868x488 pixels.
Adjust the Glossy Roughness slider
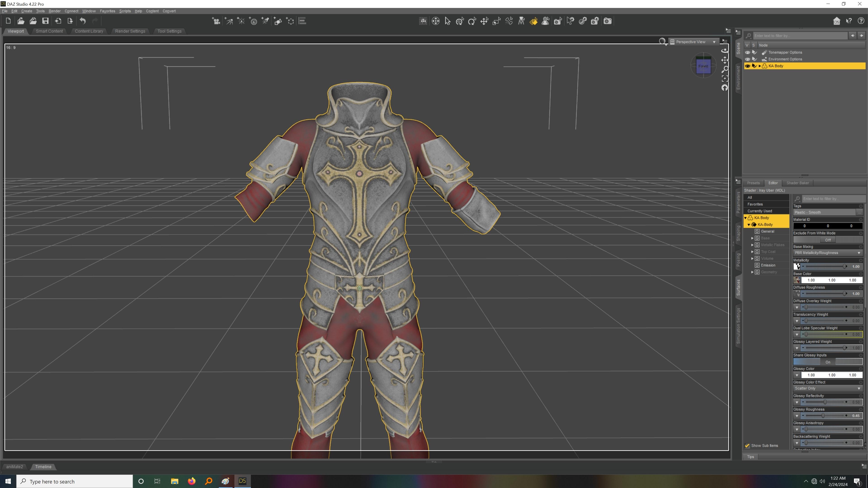tap(823, 416)
